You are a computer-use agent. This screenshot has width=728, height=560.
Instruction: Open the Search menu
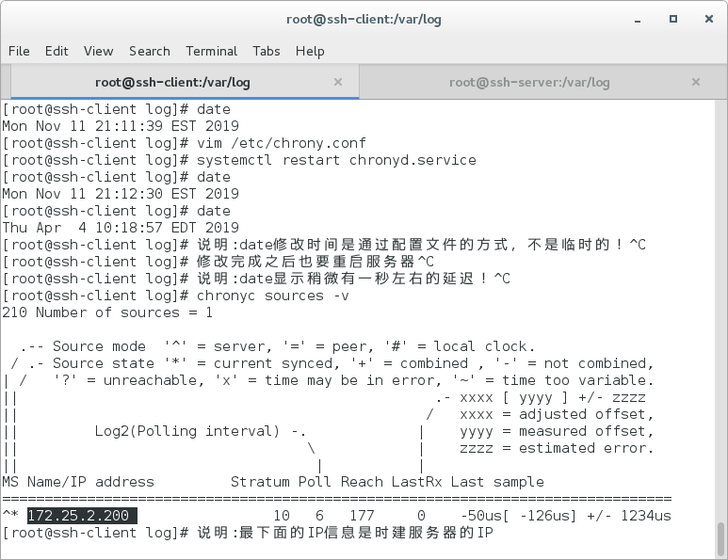[150, 51]
